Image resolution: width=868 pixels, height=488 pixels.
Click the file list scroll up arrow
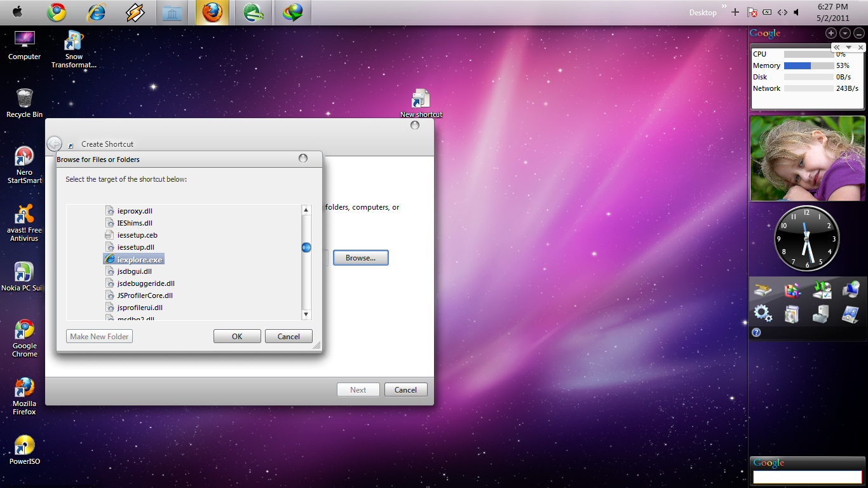tap(306, 210)
